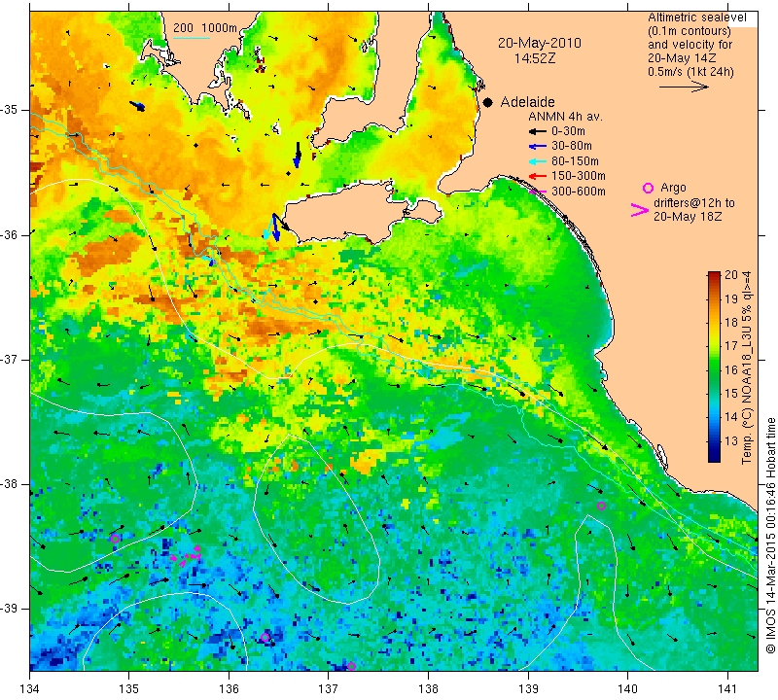778x700 pixels.
Task: Click the '0.5m/s (1kt 24h)' scale text
Action: (x=690, y=72)
